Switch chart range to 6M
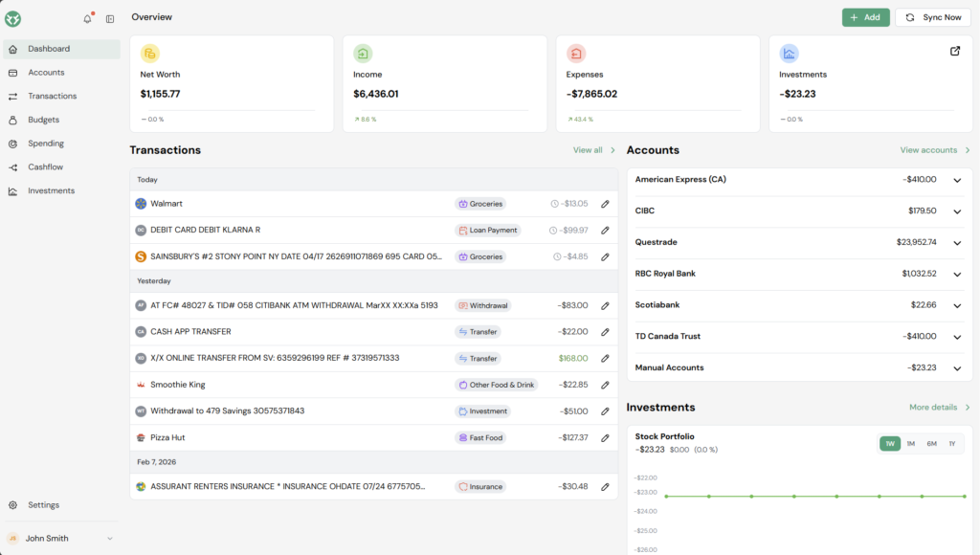 pyautogui.click(x=931, y=444)
